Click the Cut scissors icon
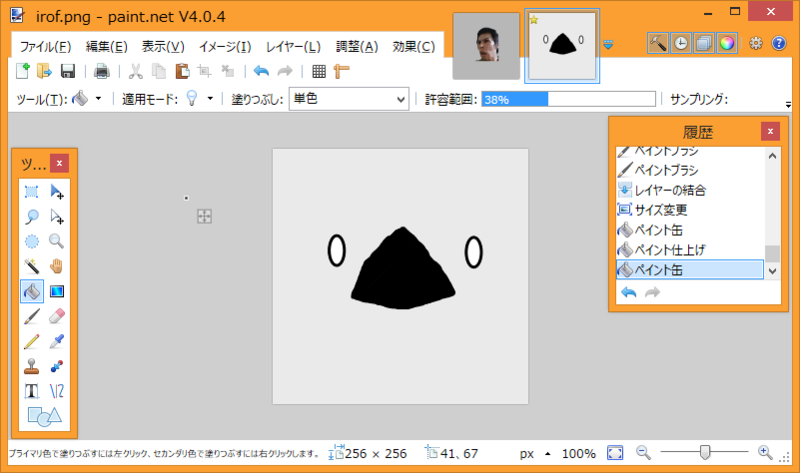Image resolution: width=800 pixels, height=473 pixels. (135, 71)
